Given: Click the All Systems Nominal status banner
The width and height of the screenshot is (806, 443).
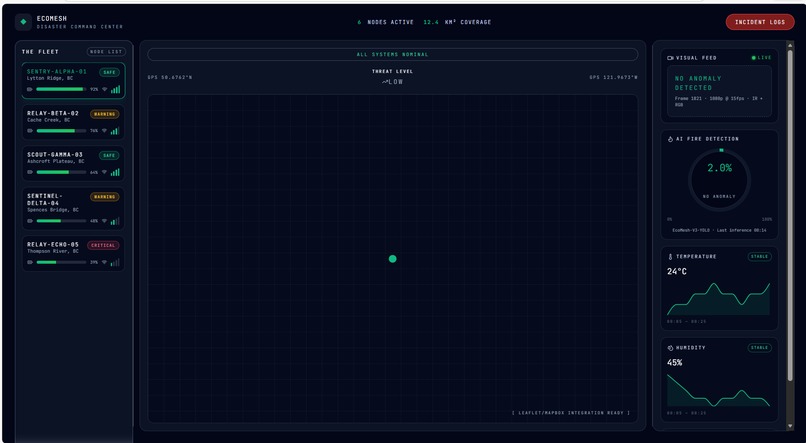Looking at the screenshot, I should point(393,54).
